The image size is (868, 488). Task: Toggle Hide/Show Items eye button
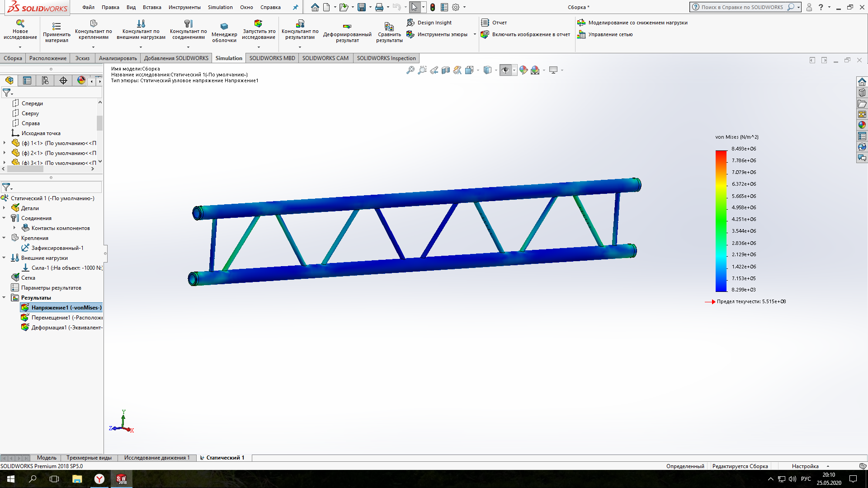[505, 70]
